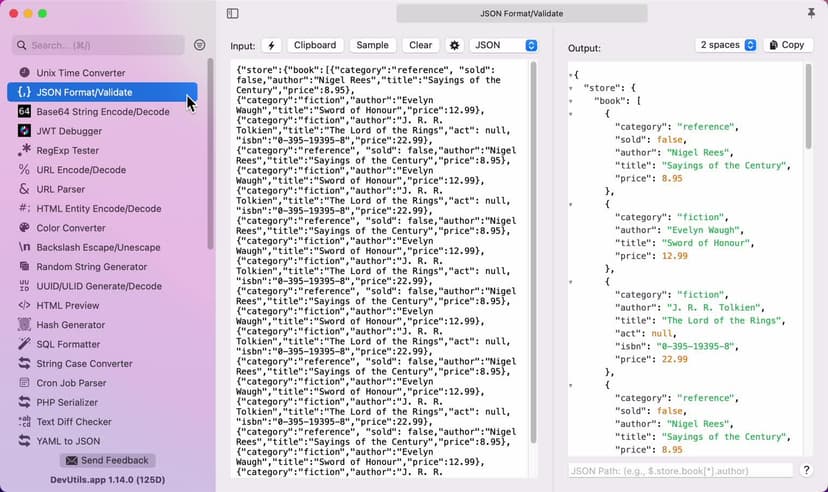The height and width of the screenshot is (492, 828).
Task: Collapse the "book" array triangle
Action: 571,101
